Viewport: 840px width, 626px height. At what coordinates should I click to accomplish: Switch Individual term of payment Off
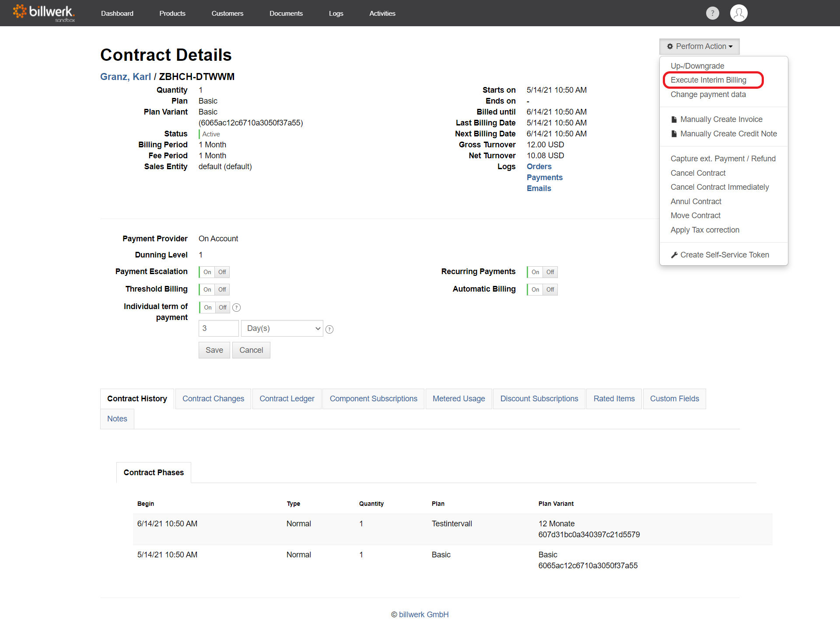(223, 307)
